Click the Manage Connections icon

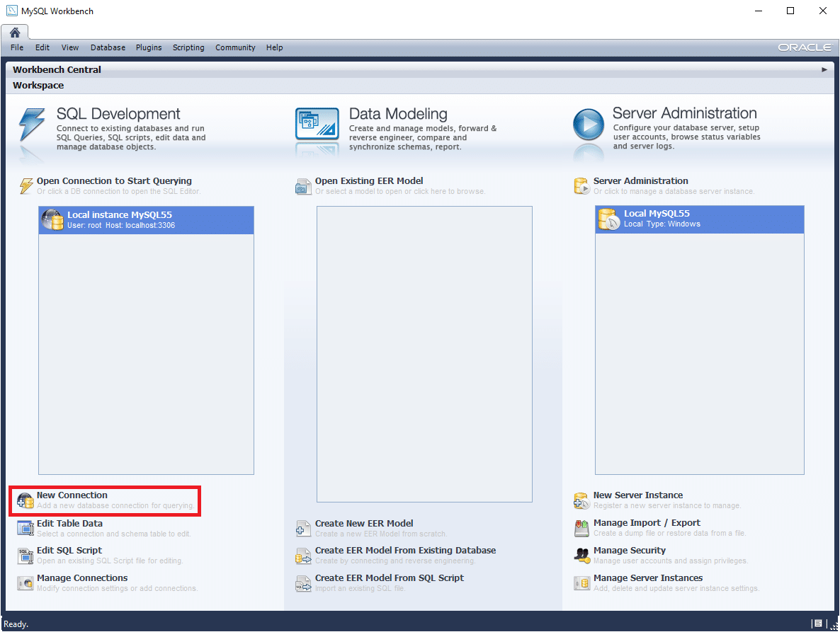tap(25, 582)
